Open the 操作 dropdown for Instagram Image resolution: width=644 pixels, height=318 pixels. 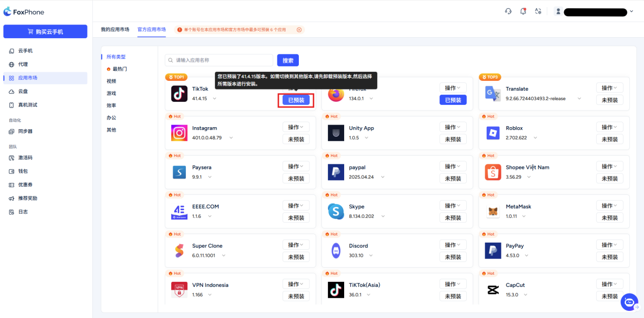click(x=296, y=127)
